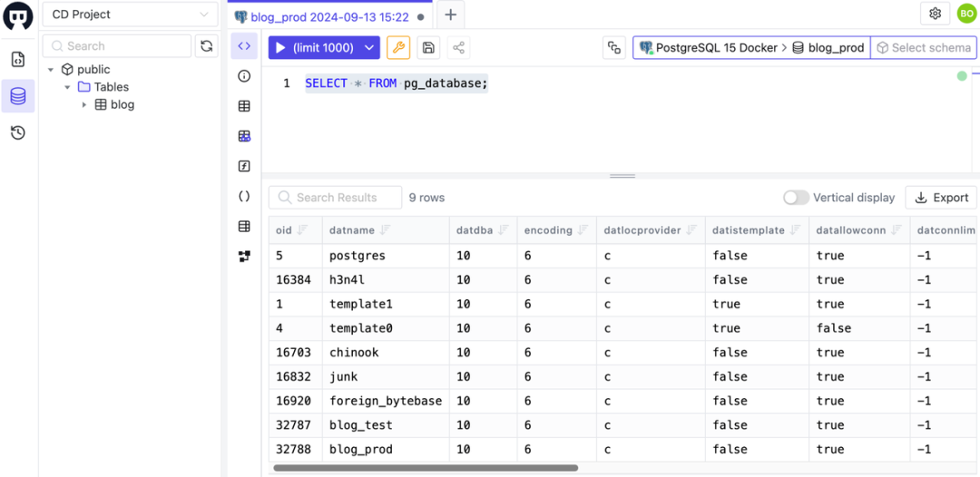Select the template0 datname cell
This screenshot has width=980, height=477.
(x=386, y=328)
